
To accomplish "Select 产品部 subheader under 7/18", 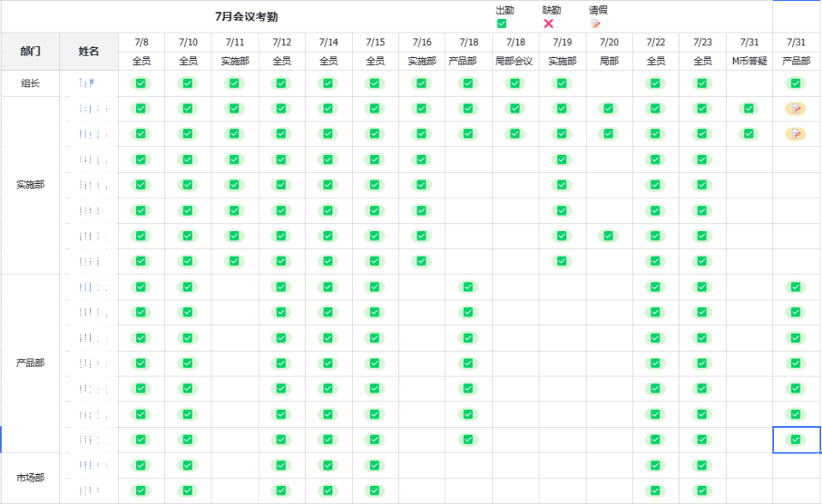I will point(468,62).
